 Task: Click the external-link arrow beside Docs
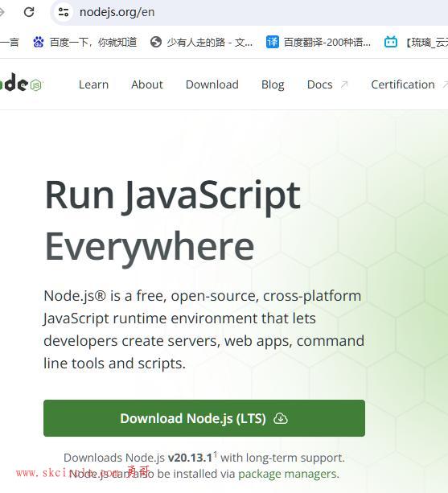[x=344, y=84]
